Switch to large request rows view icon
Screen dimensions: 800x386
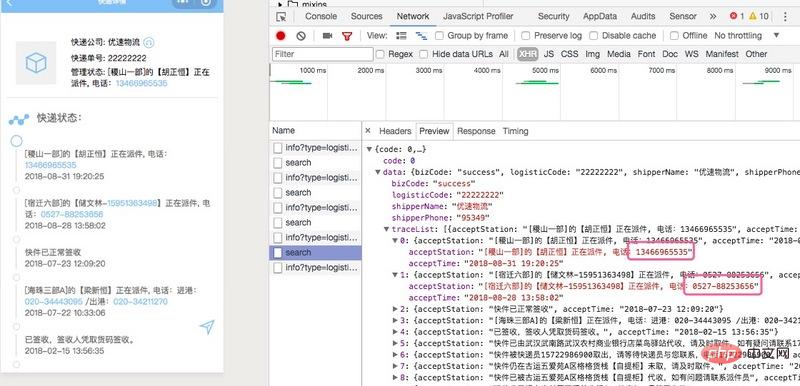click(402, 36)
